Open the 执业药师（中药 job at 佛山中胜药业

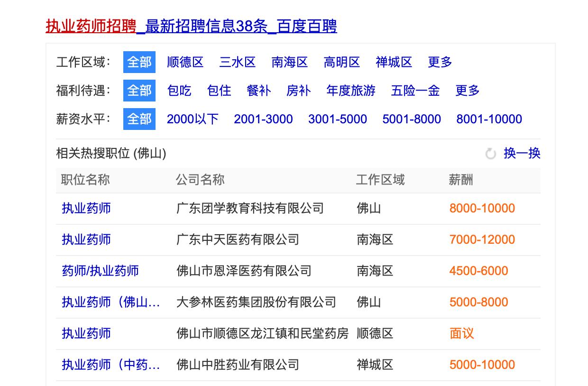pyautogui.click(x=111, y=365)
